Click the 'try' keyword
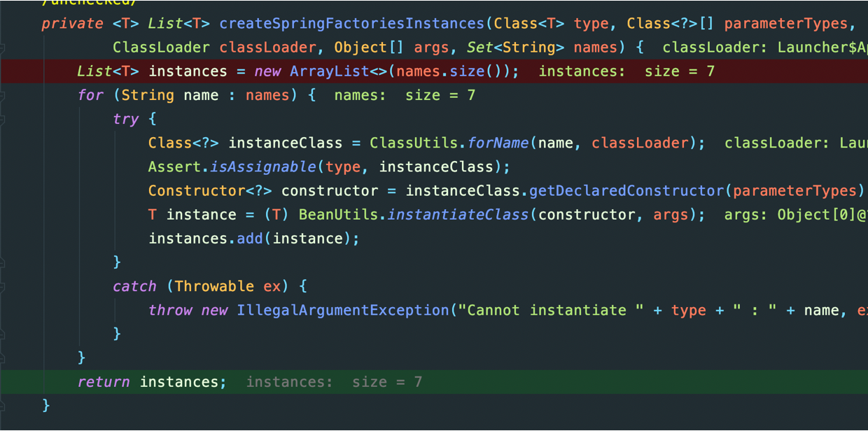868x431 pixels. pos(125,119)
